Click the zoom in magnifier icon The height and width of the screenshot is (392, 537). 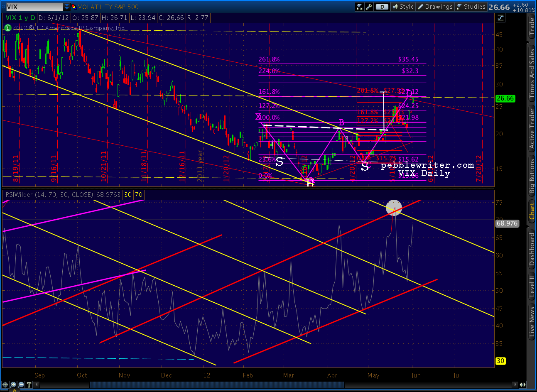(x=13, y=385)
